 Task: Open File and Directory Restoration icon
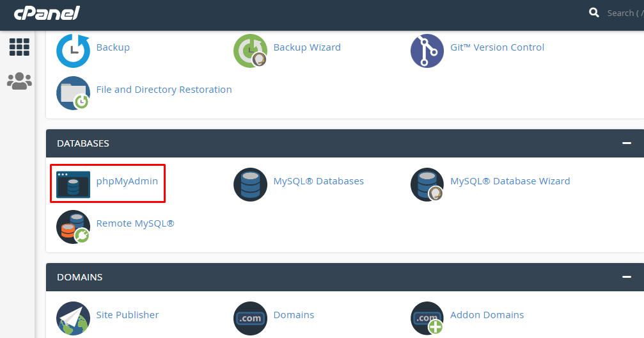click(x=73, y=92)
